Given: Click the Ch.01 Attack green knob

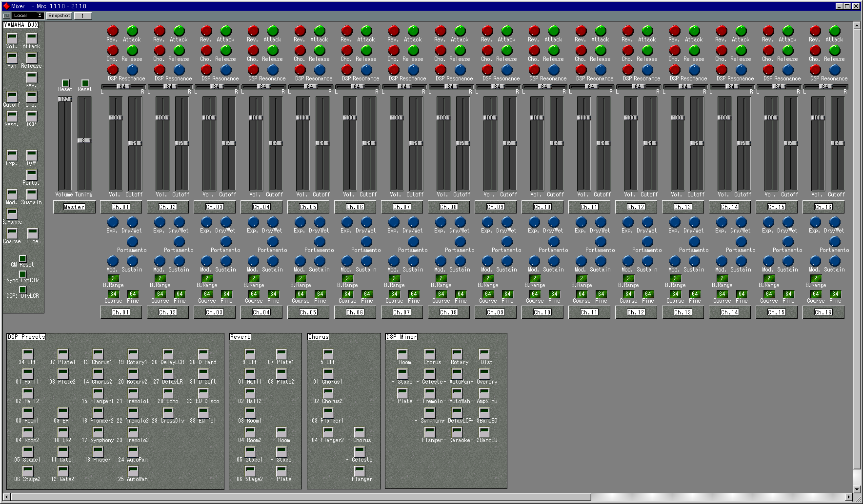Looking at the screenshot, I should point(132,31).
